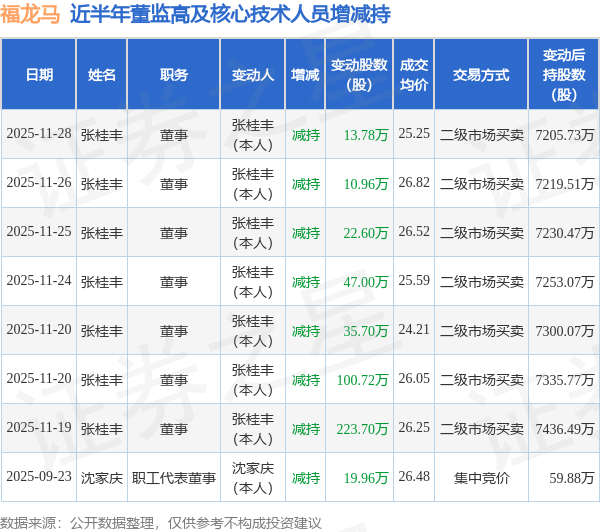Click 减持 in the 2025-09-23 row

tap(306, 478)
